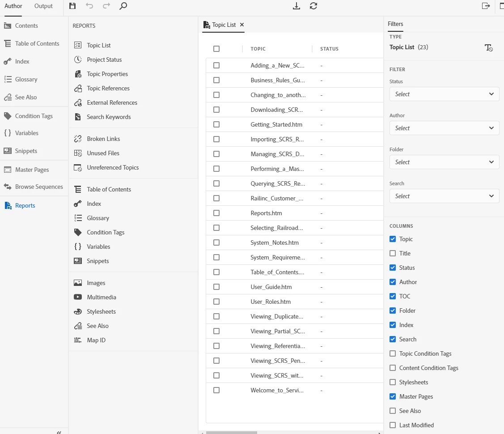Check the Reports.htm row checkbox

[x=216, y=213]
